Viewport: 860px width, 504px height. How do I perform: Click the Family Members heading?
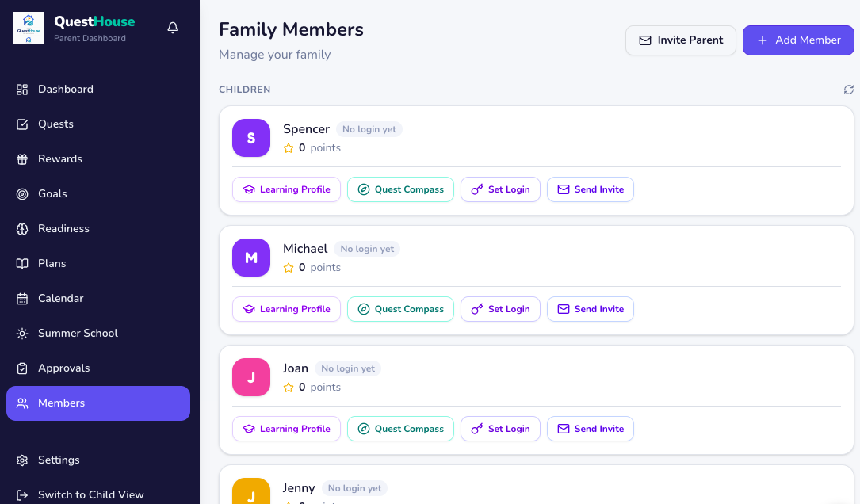pos(291,29)
